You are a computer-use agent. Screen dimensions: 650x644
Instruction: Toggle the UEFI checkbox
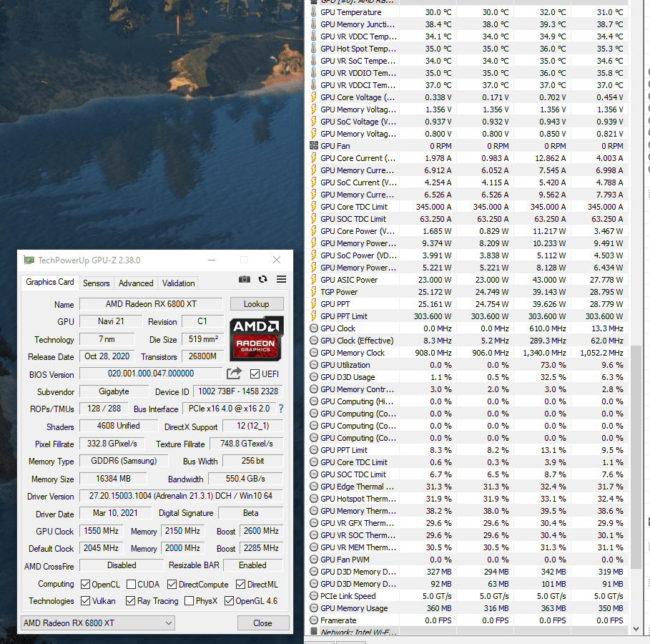tap(255, 374)
